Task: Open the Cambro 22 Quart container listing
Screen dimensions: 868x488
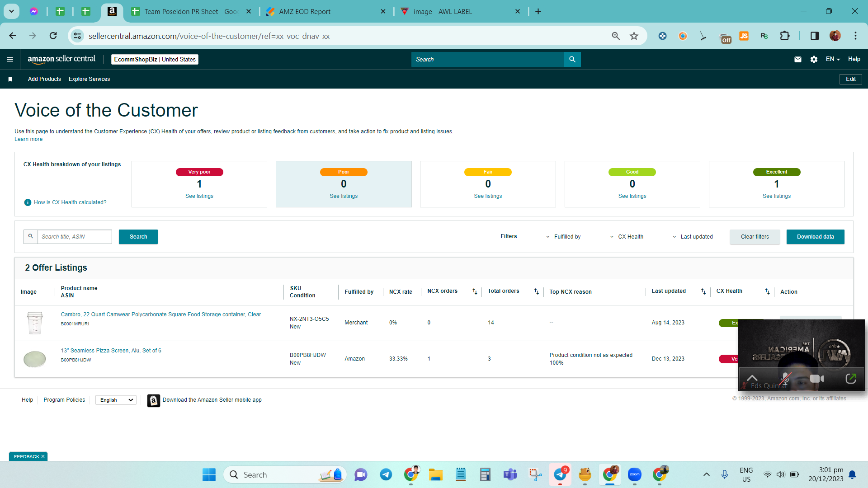Action: tap(160, 314)
